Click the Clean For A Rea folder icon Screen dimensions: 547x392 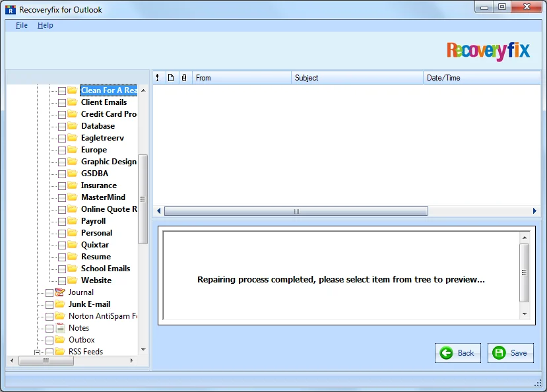72,90
